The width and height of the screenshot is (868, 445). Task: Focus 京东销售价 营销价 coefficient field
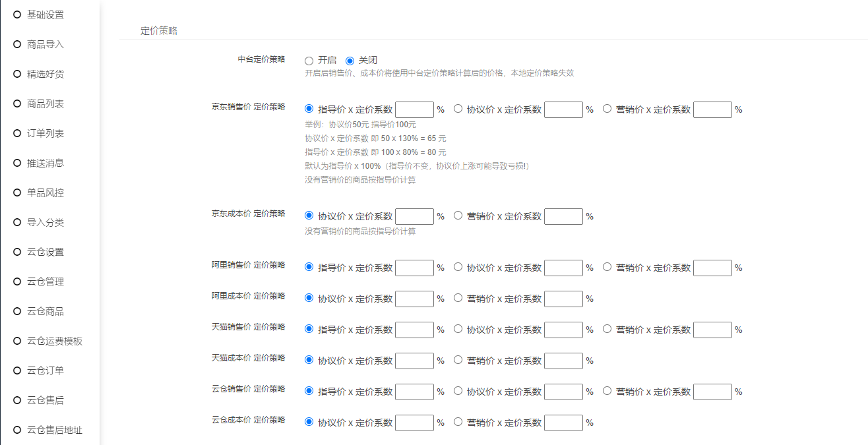coord(712,109)
